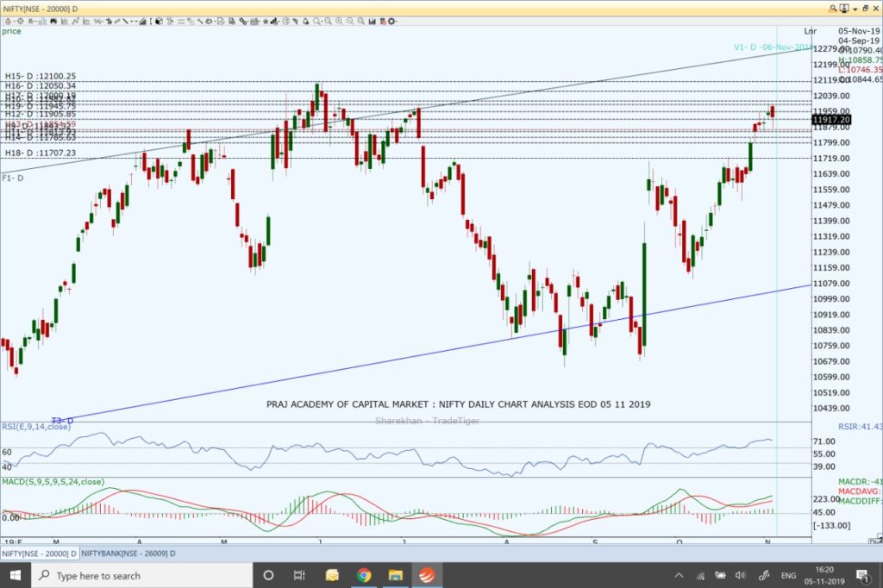Click the first magnifier zoom icon
Image resolution: width=883 pixels, height=588 pixels.
click(x=316, y=22)
